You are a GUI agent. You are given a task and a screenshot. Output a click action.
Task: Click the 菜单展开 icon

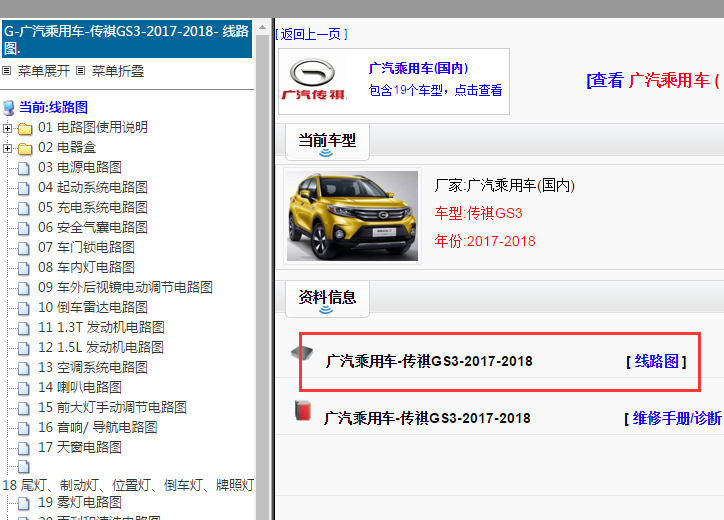6,71
